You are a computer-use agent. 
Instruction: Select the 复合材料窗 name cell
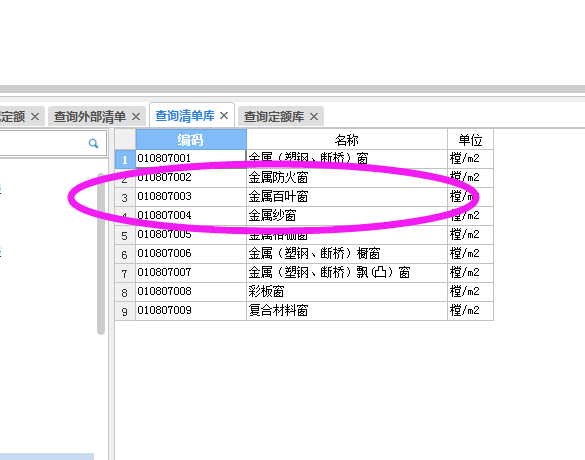pos(347,311)
